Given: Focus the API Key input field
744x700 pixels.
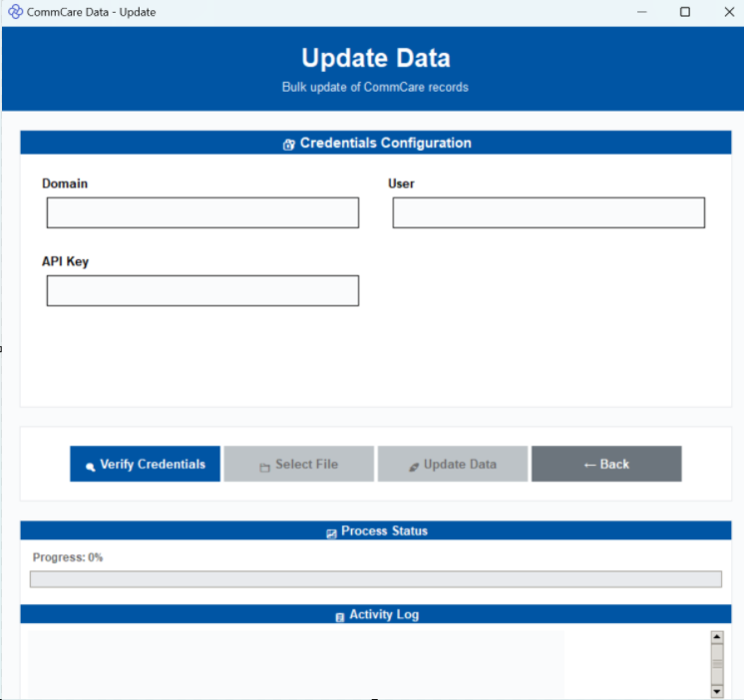Looking at the screenshot, I should coord(202,291).
